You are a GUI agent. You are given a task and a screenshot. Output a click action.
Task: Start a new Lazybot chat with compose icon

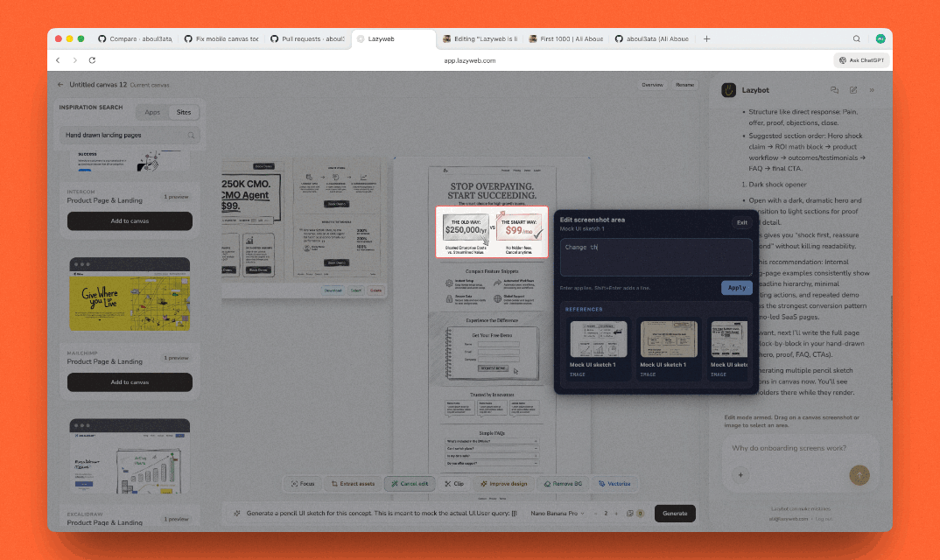[853, 90]
